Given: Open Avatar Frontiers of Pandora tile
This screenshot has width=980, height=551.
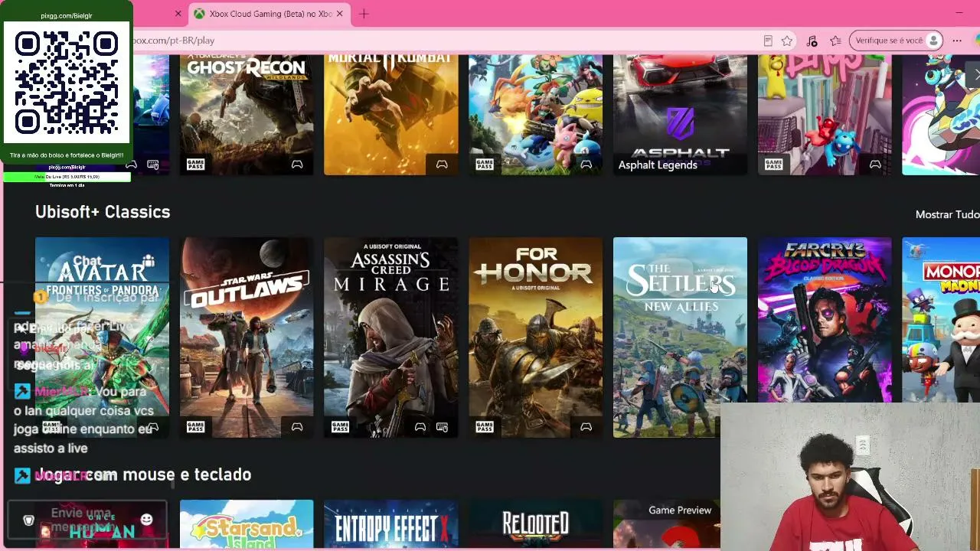Looking at the screenshot, I should pos(102,337).
